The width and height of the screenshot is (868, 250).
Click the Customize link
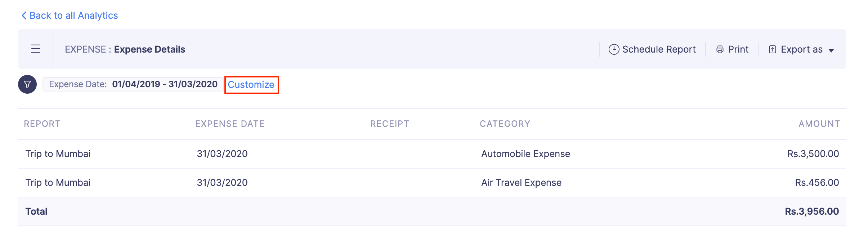251,85
